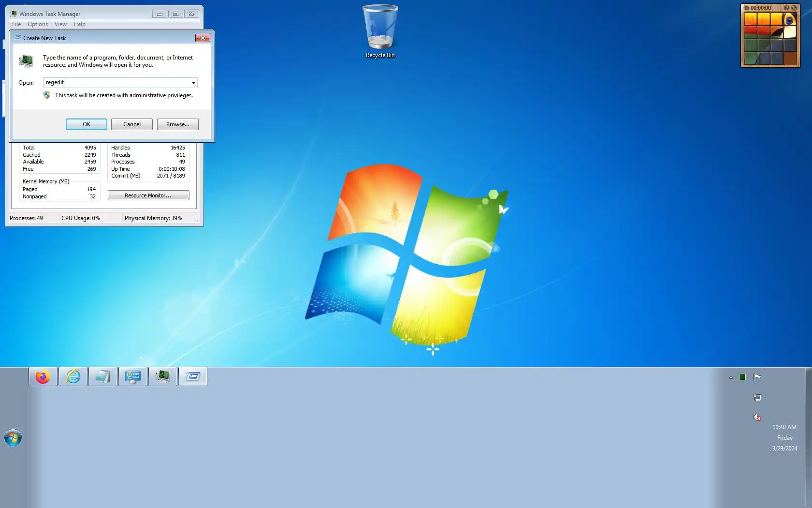Click the toucan eye puzzle tile

(x=790, y=20)
